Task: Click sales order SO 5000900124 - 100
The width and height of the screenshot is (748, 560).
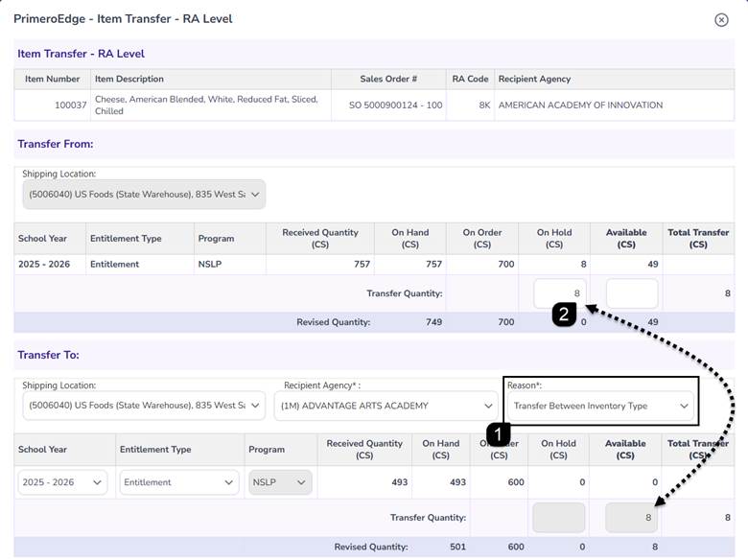Action: (395, 105)
